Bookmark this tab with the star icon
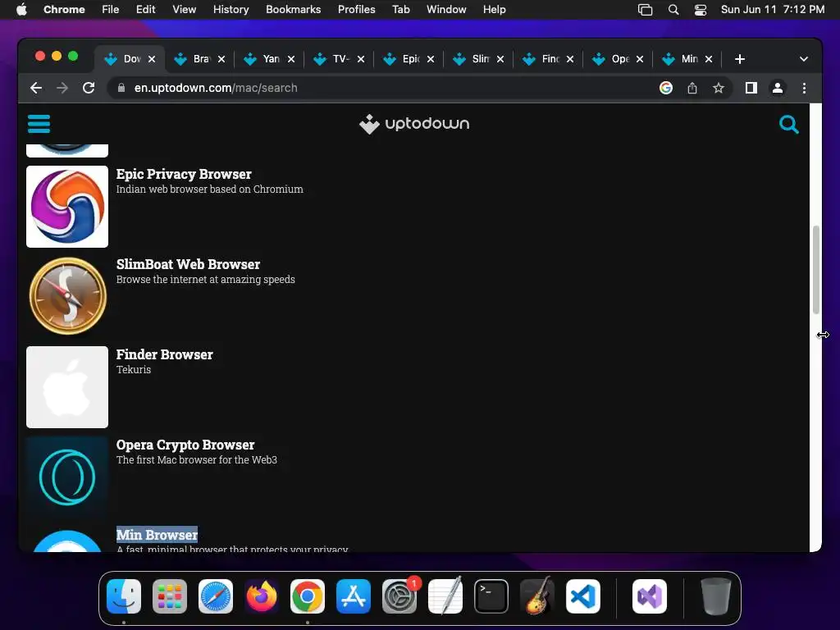 click(x=719, y=88)
